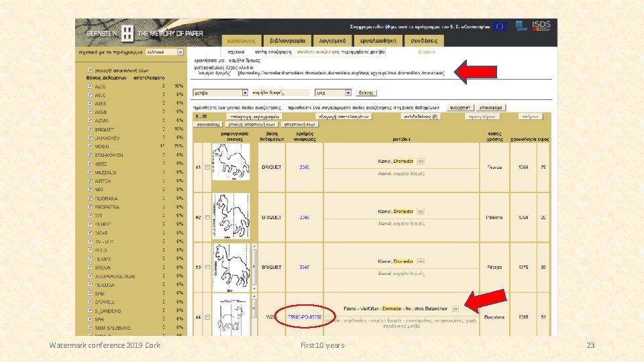644x362 pixels.
Task: Switch to the εργαλειοθήκη tab
Action: tap(378, 41)
